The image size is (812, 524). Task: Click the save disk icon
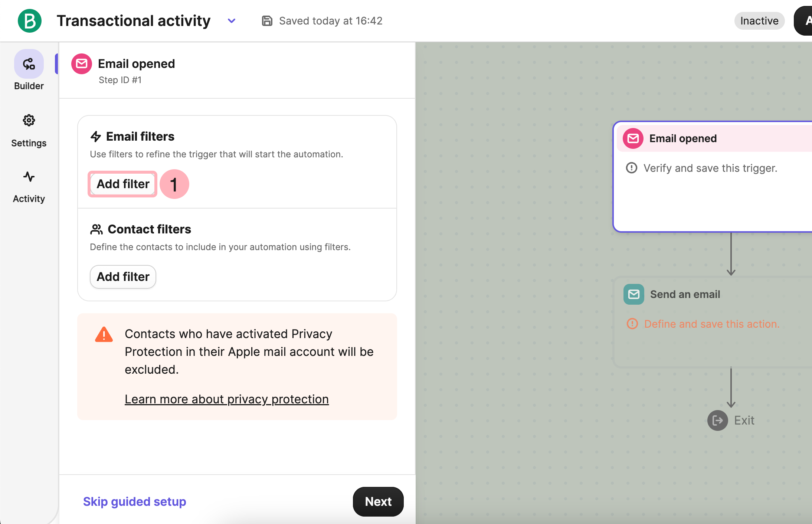[267, 21]
